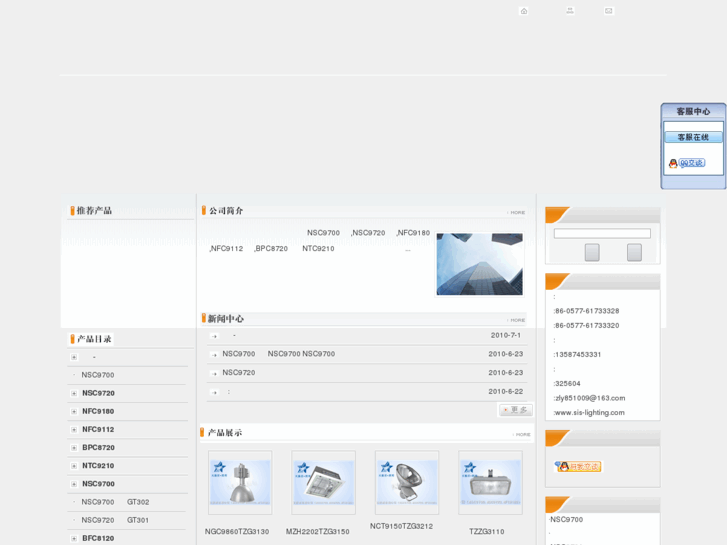
Task: Select the BPC8720 catalog item
Action: point(98,447)
